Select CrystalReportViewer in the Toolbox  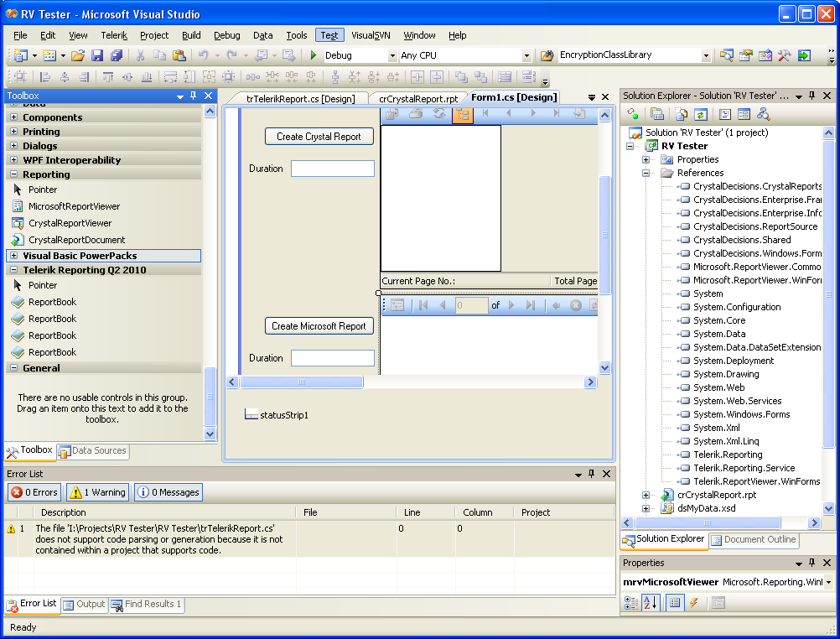point(70,223)
